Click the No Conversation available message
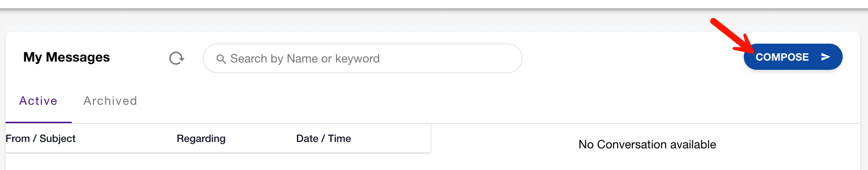The height and width of the screenshot is (170, 868). [647, 144]
